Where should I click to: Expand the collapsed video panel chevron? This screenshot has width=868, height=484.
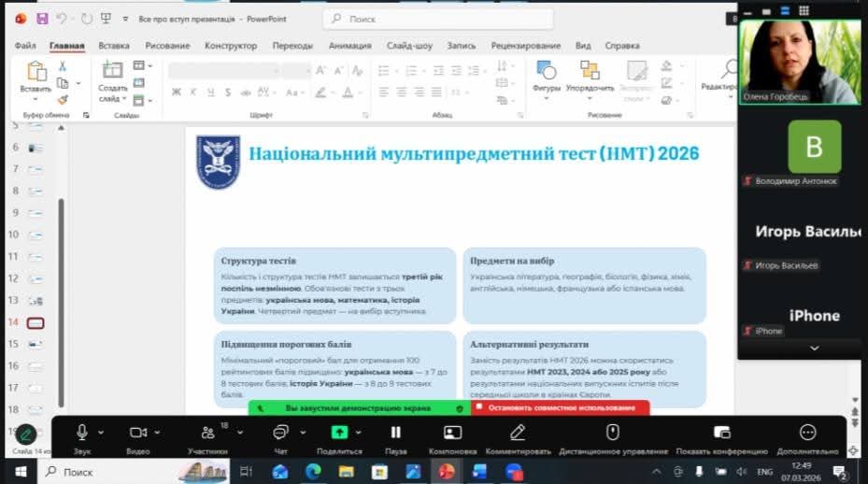coord(814,348)
